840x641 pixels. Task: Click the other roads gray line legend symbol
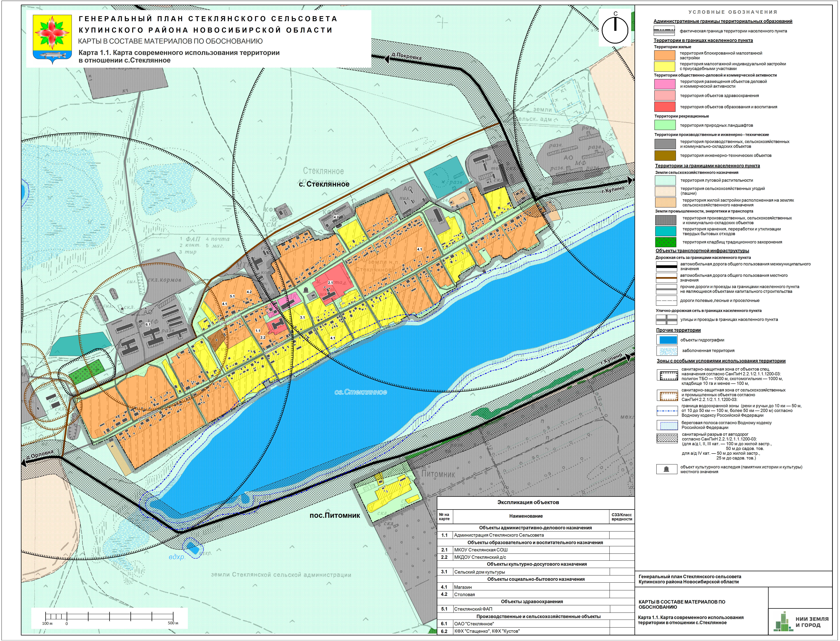click(666, 289)
